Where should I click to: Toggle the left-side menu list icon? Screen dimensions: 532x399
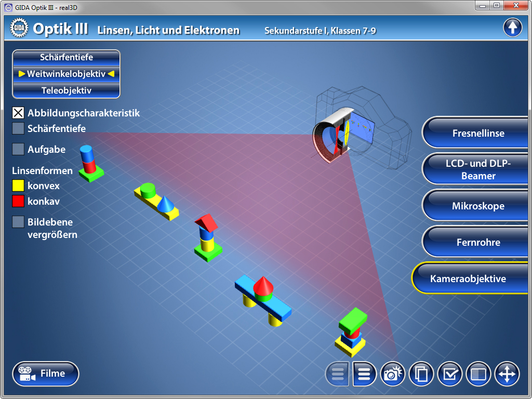[x=338, y=374]
